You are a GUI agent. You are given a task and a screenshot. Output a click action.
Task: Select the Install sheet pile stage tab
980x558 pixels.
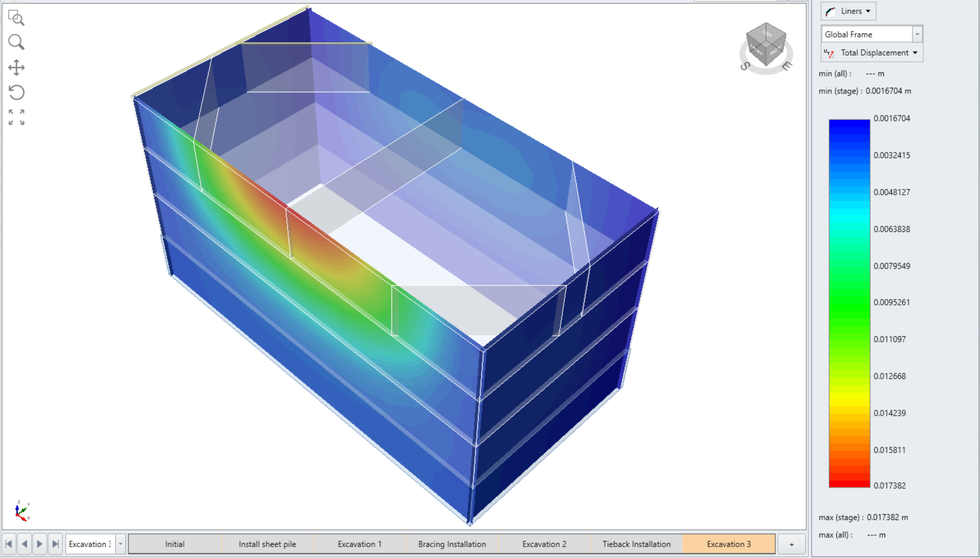pyautogui.click(x=267, y=544)
